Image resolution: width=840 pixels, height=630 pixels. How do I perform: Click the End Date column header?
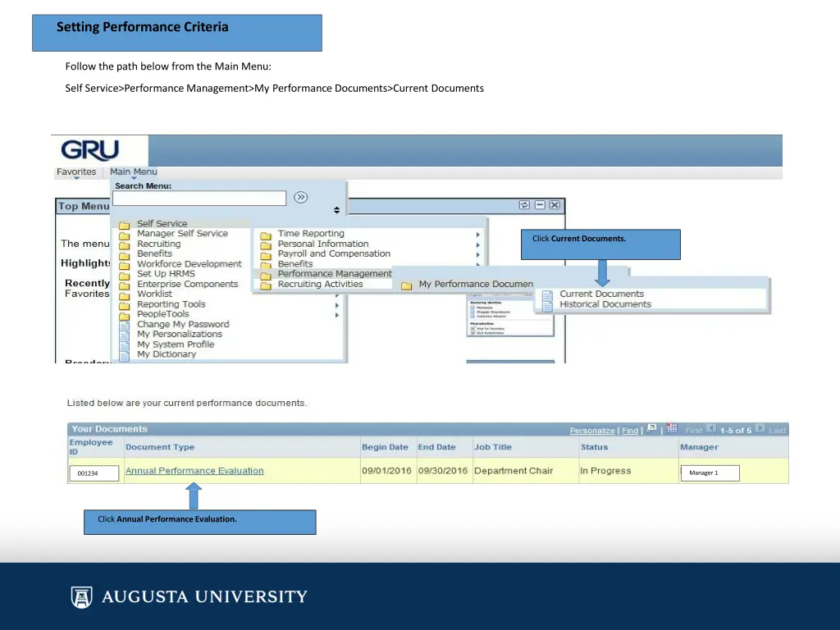pos(436,447)
